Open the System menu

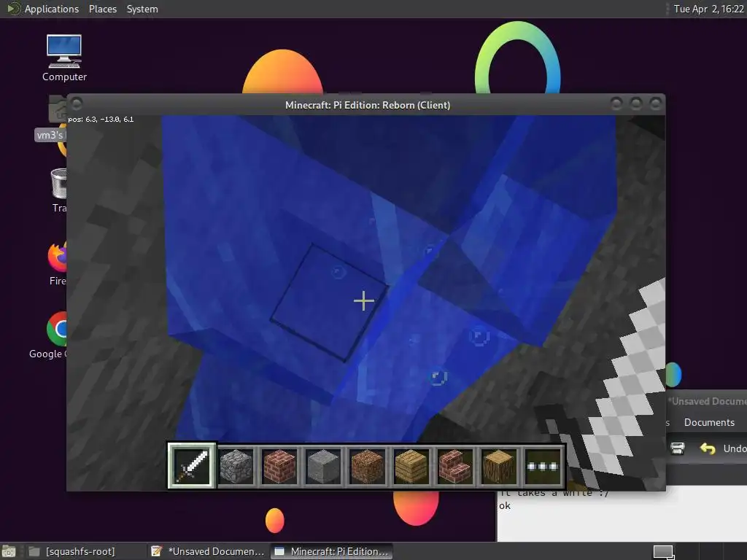click(x=142, y=9)
